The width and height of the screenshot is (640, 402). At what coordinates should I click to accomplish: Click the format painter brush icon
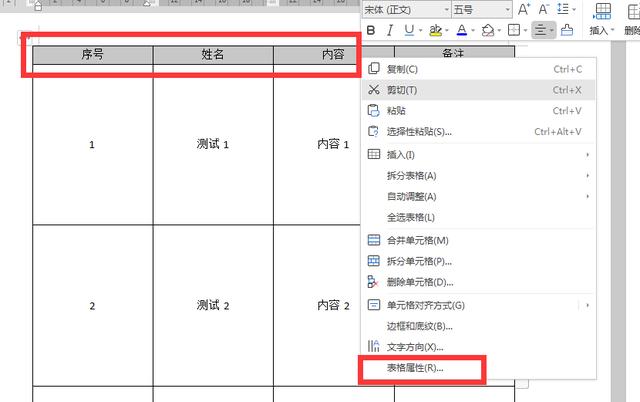567,30
